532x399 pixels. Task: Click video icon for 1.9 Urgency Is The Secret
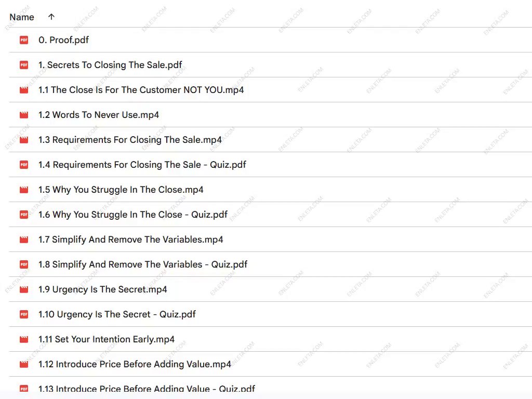pyautogui.click(x=24, y=289)
